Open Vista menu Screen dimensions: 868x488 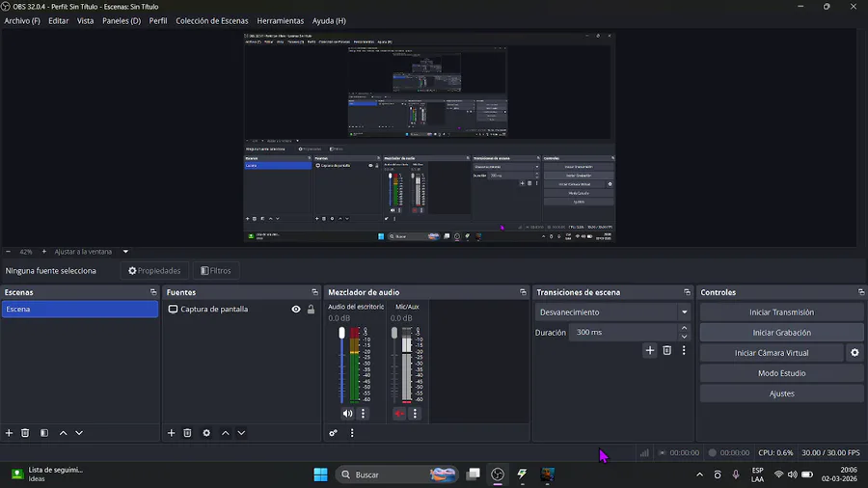click(x=85, y=21)
